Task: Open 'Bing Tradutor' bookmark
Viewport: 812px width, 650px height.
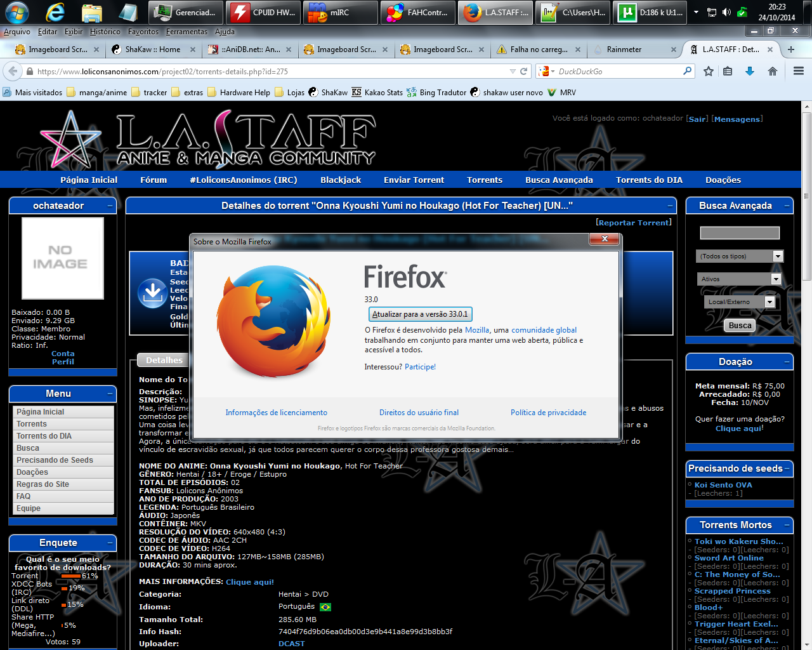Action: pyautogui.click(x=436, y=92)
